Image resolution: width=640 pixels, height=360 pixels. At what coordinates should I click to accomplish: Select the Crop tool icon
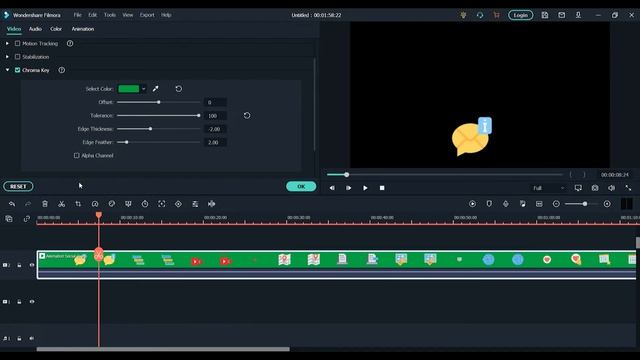click(78, 204)
